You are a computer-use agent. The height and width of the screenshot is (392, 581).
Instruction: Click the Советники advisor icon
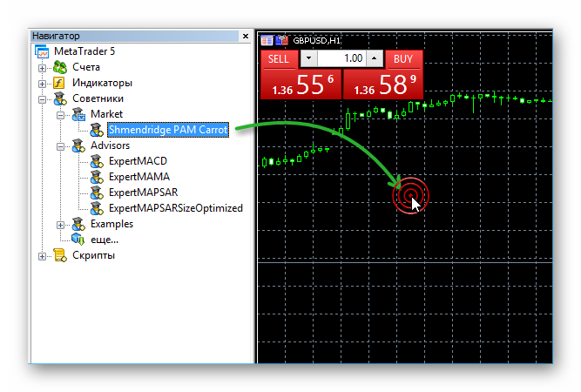point(60,98)
